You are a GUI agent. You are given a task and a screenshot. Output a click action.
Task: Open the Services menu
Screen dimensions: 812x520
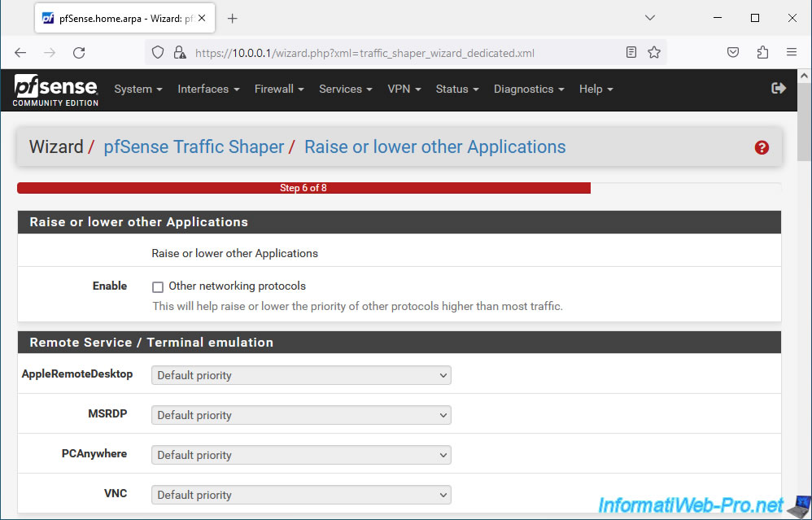[x=346, y=89]
